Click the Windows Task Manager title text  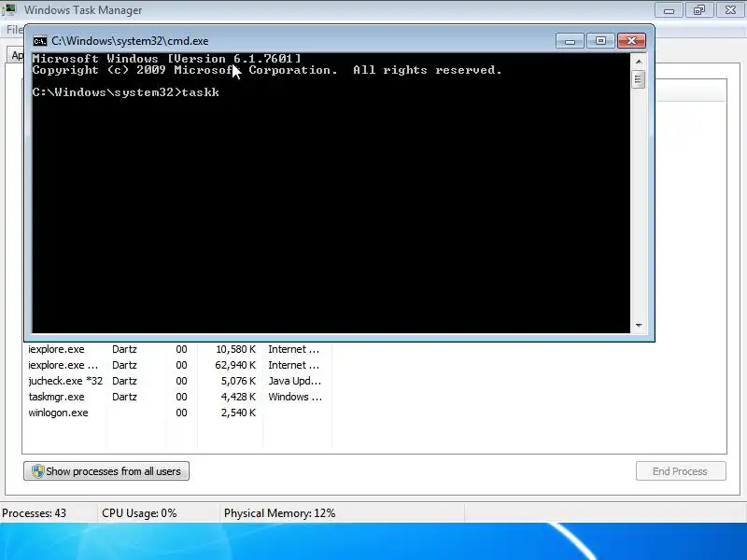pos(83,10)
